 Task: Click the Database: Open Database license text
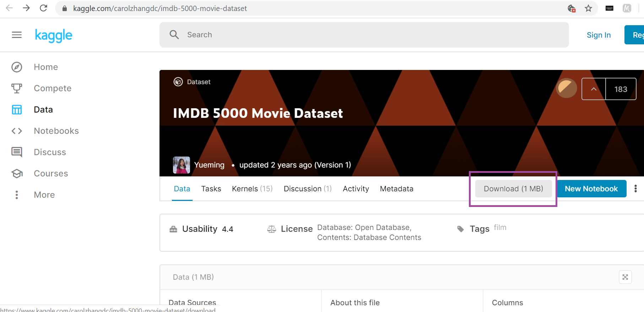click(x=364, y=228)
